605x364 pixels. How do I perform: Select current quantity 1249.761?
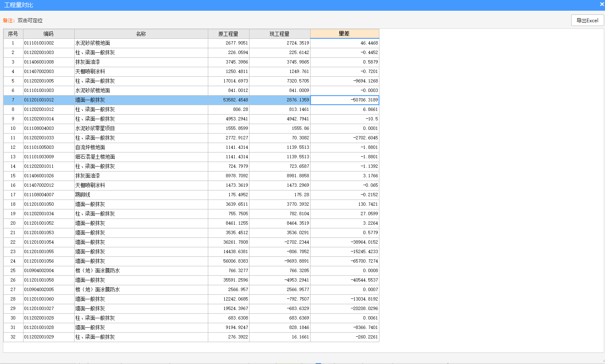pos(280,71)
